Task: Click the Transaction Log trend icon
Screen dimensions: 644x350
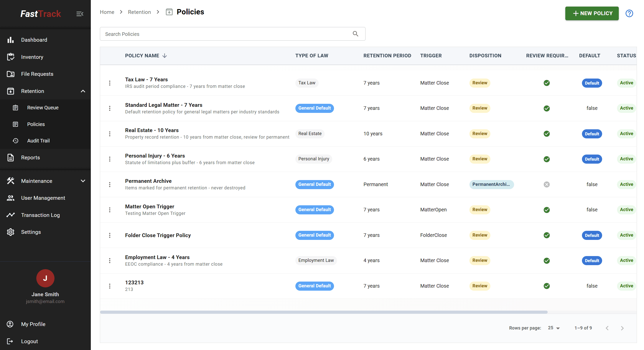Action: (10, 215)
